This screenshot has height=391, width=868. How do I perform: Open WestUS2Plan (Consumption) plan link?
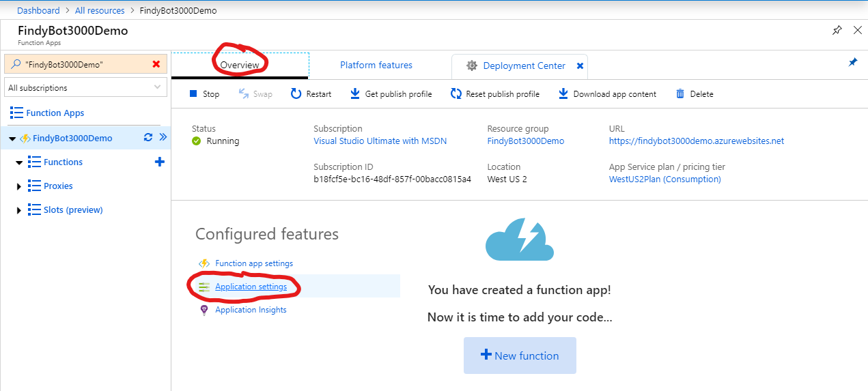pos(665,179)
